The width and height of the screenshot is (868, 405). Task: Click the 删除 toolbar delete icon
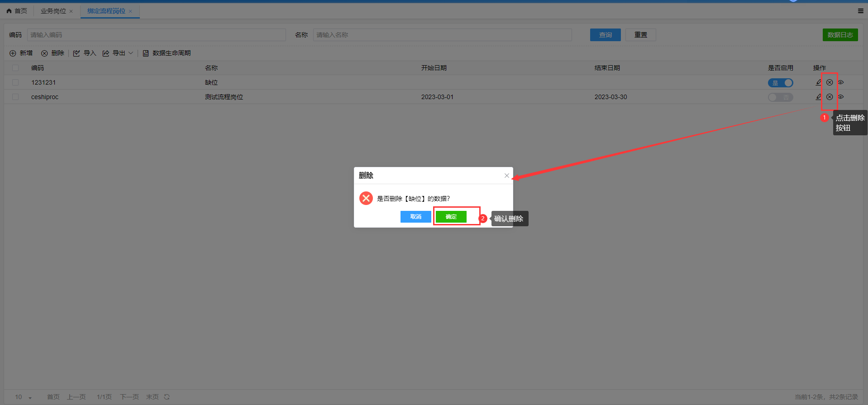click(x=44, y=53)
